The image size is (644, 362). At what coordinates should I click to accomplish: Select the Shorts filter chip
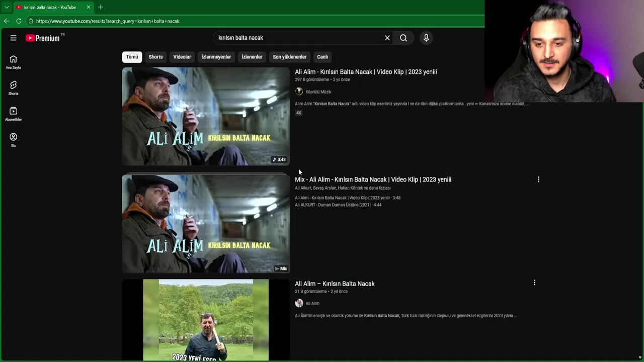(x=155, y=57)
